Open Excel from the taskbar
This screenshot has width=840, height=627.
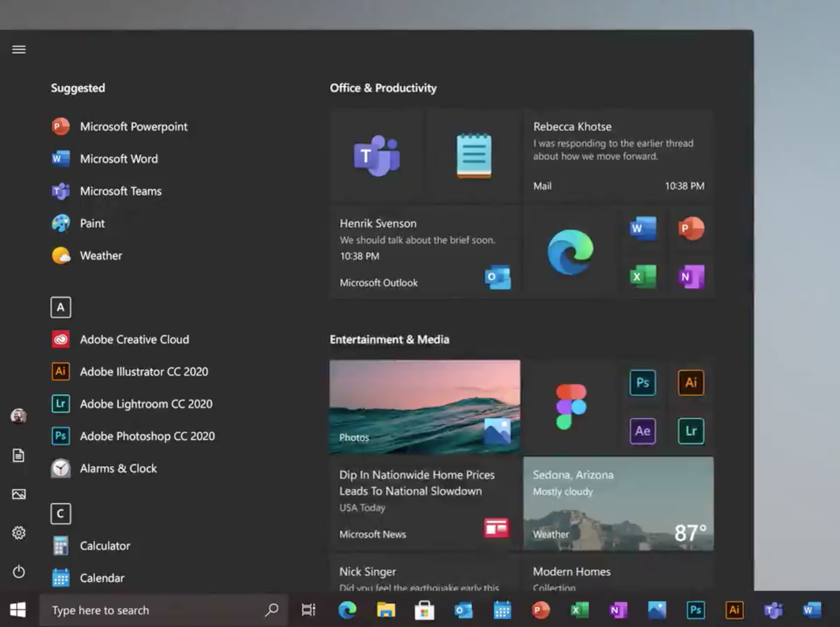tap(579, 610)
